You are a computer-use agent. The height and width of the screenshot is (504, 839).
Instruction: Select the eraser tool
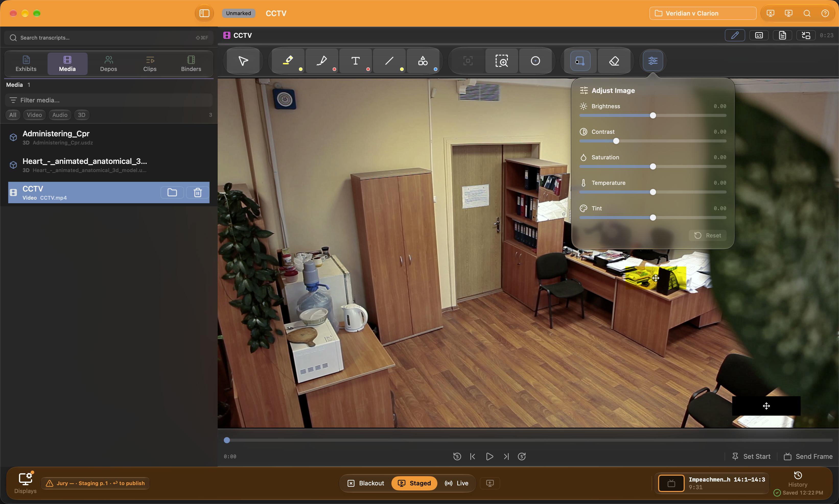614,61
